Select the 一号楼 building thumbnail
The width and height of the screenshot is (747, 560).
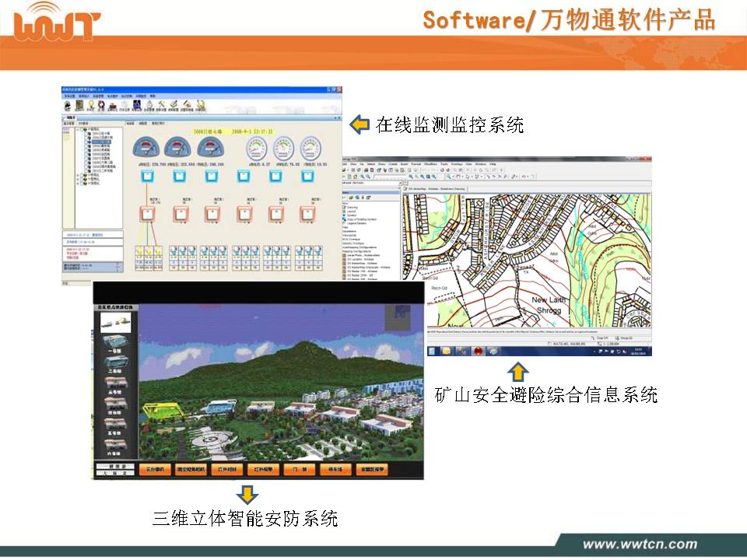click(x=116, y=342)
